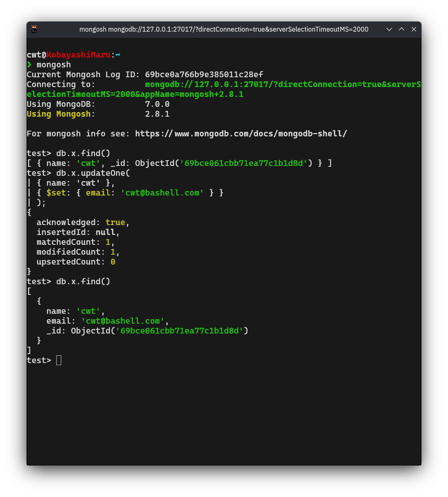The width and height of the screenshot is (448, 497).
Task: Click the yellow $set operator
Action: click(x=56, y=193)
